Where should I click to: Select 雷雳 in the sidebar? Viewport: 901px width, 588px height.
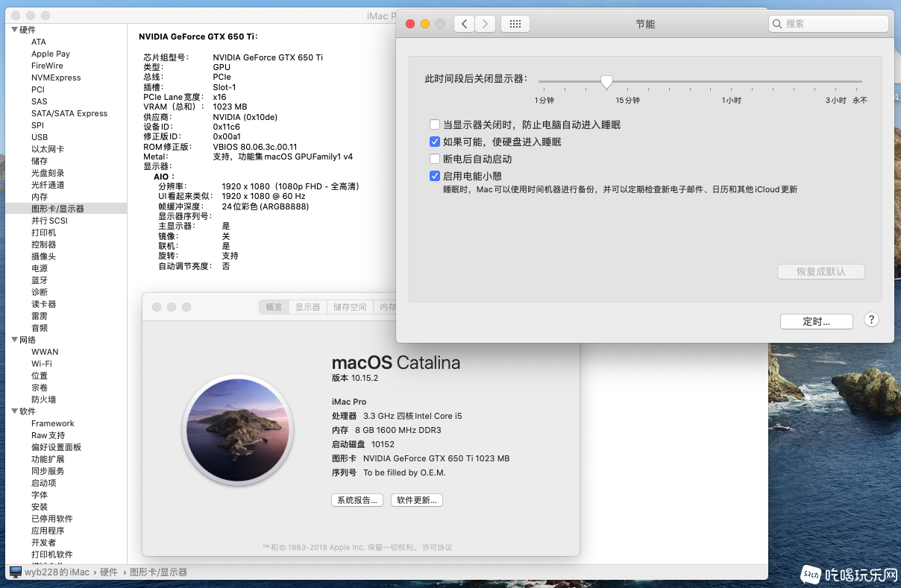[x=40, y=316]
